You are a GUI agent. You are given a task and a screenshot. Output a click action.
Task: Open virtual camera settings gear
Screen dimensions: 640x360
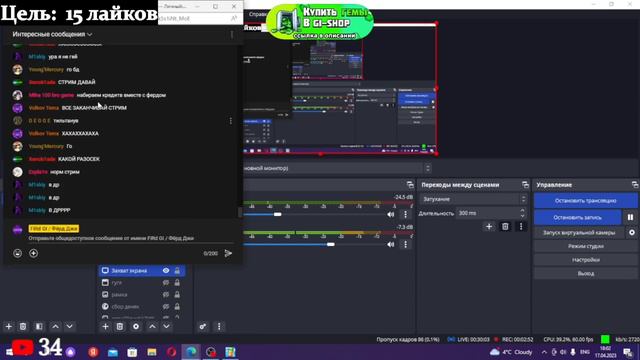point(632,233)
